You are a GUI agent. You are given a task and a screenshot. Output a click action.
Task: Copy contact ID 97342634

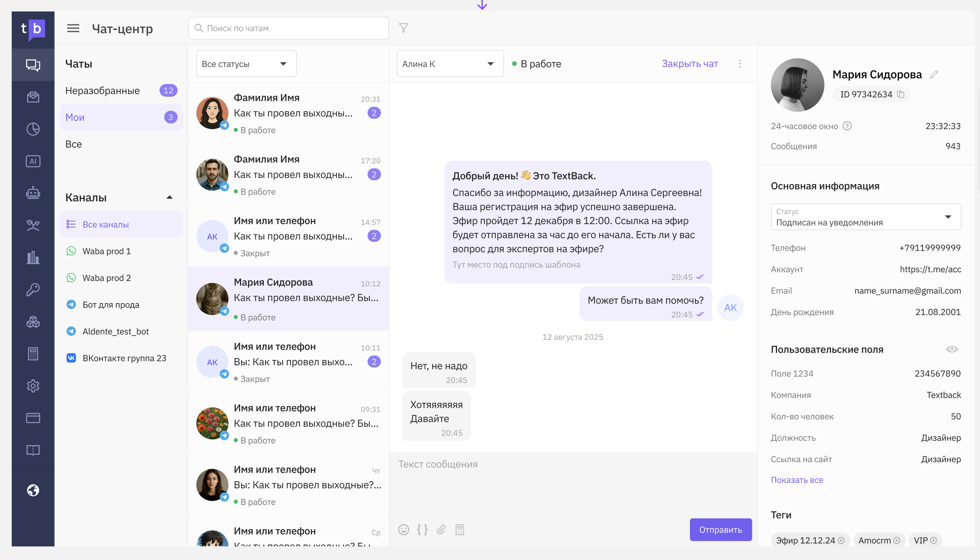coord(901,94)
